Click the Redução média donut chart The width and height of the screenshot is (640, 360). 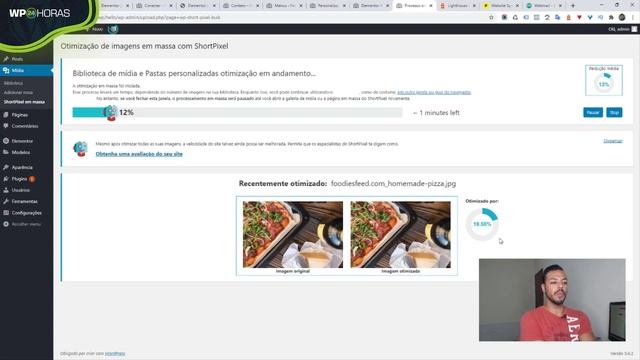click(x=604, y=84)
